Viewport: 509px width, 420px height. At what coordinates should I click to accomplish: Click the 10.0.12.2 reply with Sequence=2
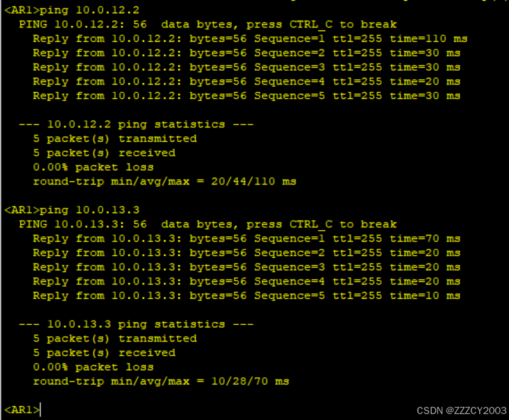tap(246, 53)
